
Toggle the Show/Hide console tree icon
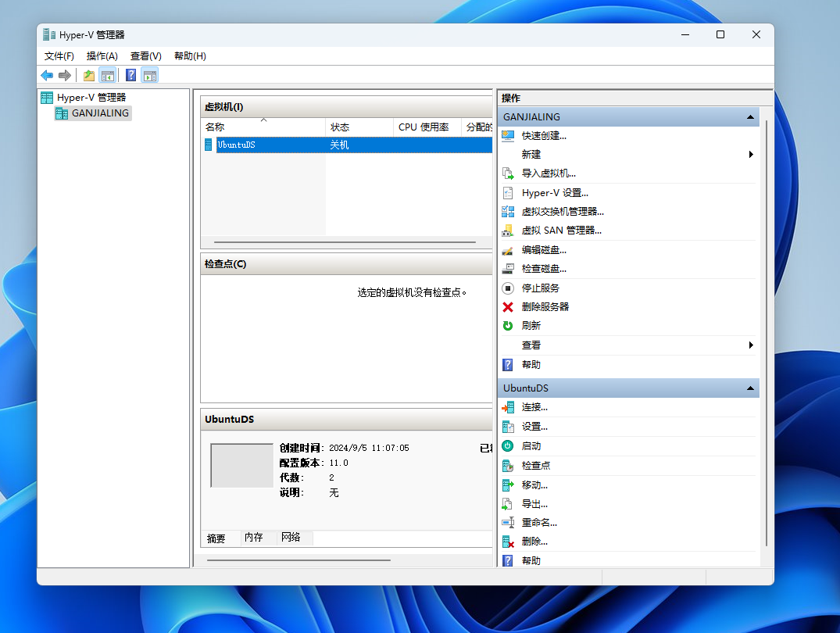point(108,76)
